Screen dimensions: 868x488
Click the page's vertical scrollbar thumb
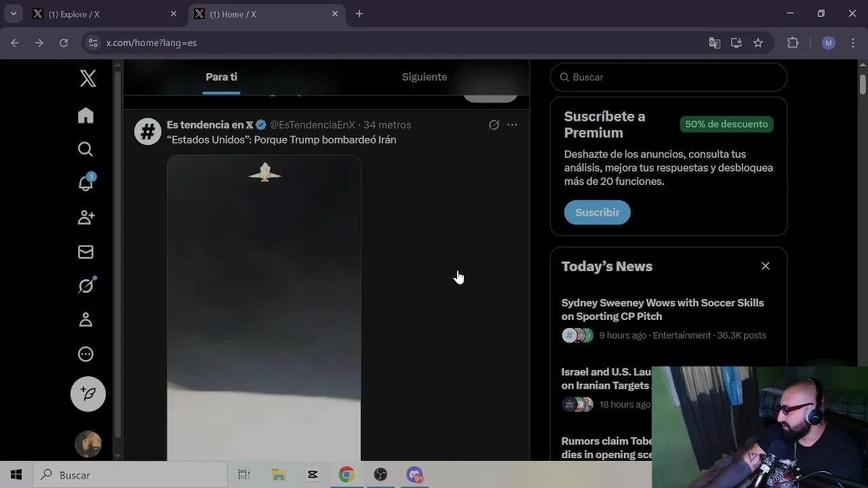click(863, 84)
